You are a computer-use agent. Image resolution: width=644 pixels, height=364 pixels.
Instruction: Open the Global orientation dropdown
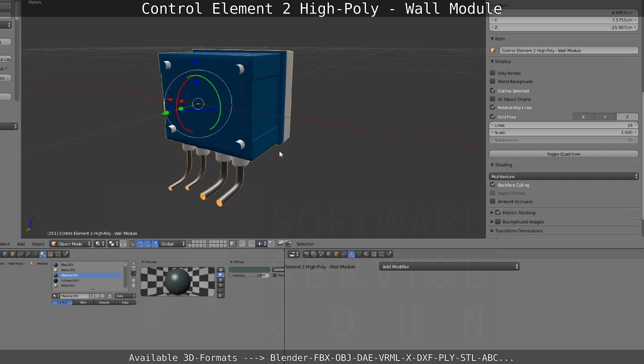(172, 244)
